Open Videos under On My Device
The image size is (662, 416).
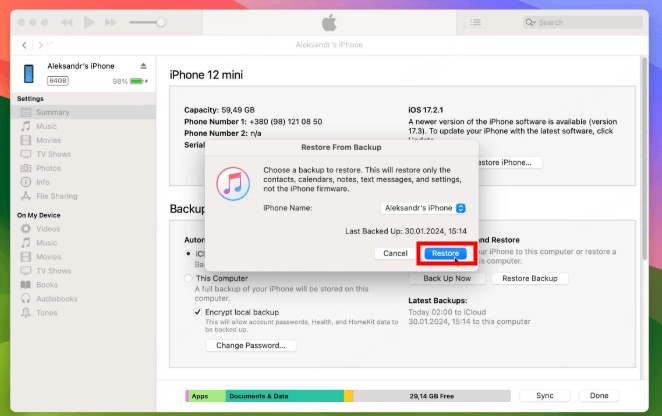point(83,229)
